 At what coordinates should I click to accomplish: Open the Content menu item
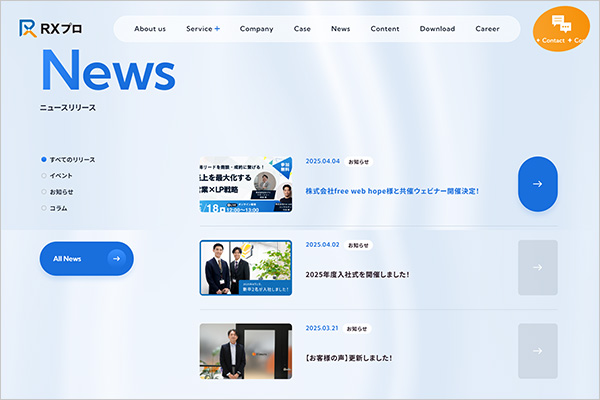tap(385, 29)
